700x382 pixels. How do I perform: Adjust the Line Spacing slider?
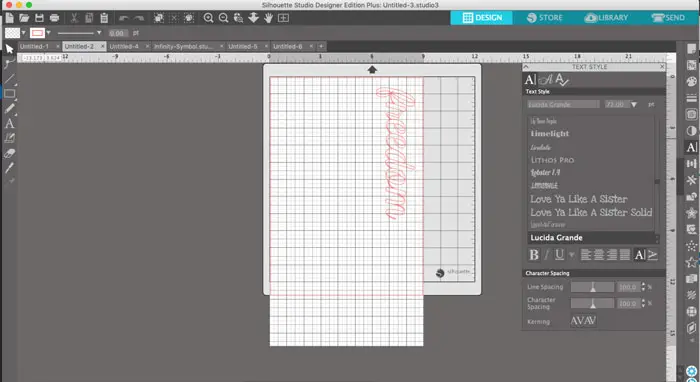coord(592,287)
